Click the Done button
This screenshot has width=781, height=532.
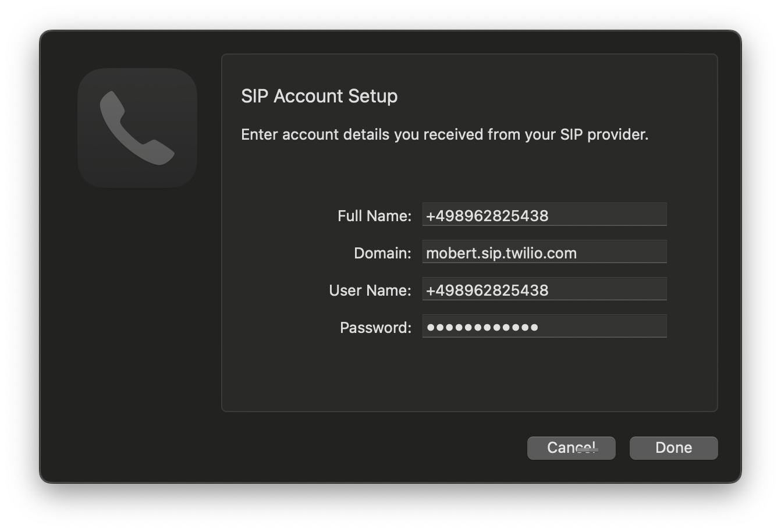[673, 448]
